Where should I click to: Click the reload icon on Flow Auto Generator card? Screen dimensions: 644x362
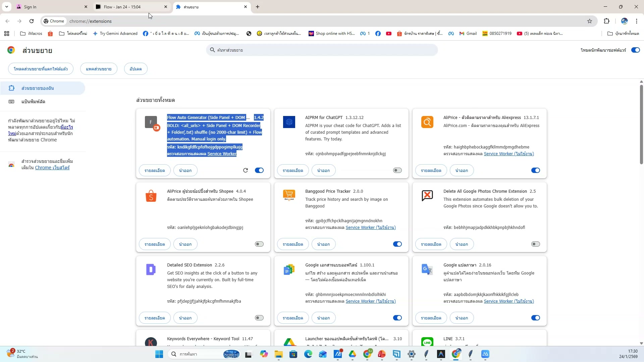(246, 170)
